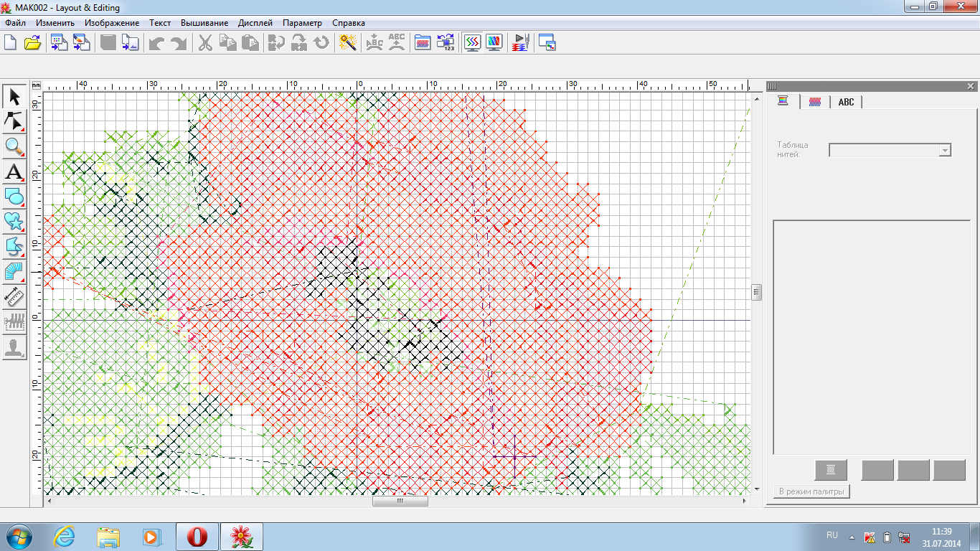The height and width of the screenshot is (551, 980).
Task: Pick the oval and rectangle shapes tool
Action: 14,197
